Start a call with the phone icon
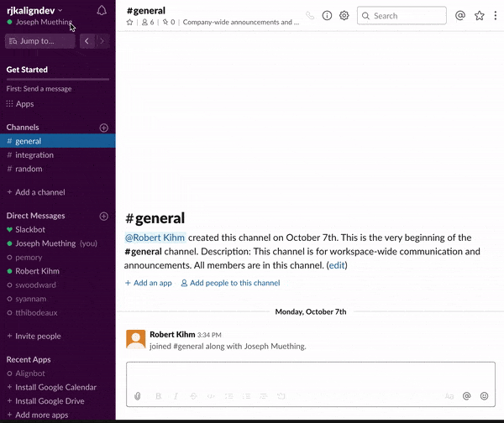The image size is (504, 423). [310, 15]
